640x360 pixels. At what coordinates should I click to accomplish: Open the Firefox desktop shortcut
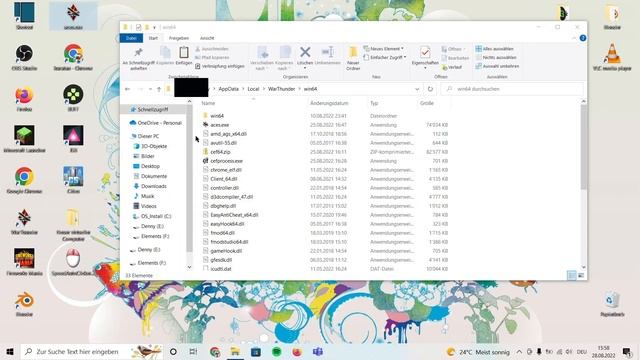24,99
